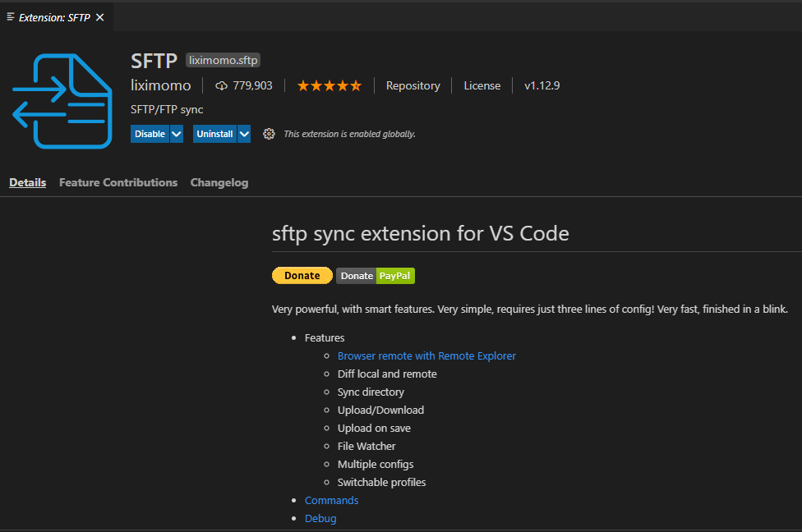The height and width of the screenshot is (532, 802).
Task: Expand the Disable dropdown arrow
Action: click(x=177, y=134)
